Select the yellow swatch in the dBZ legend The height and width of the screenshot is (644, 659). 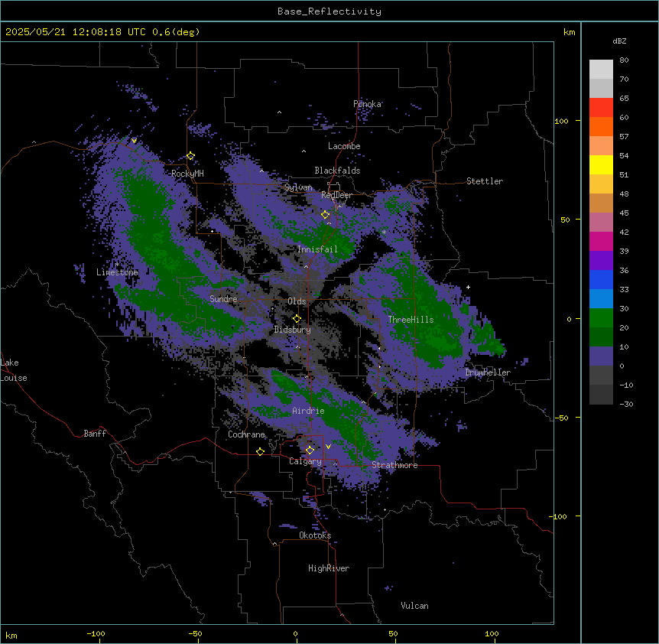(x=601, y=164)
